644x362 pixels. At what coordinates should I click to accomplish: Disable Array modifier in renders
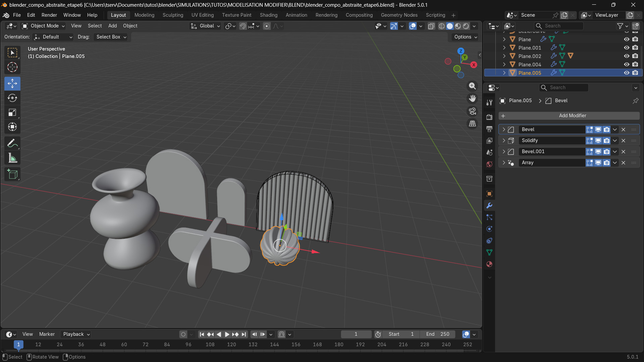(606, 163)
